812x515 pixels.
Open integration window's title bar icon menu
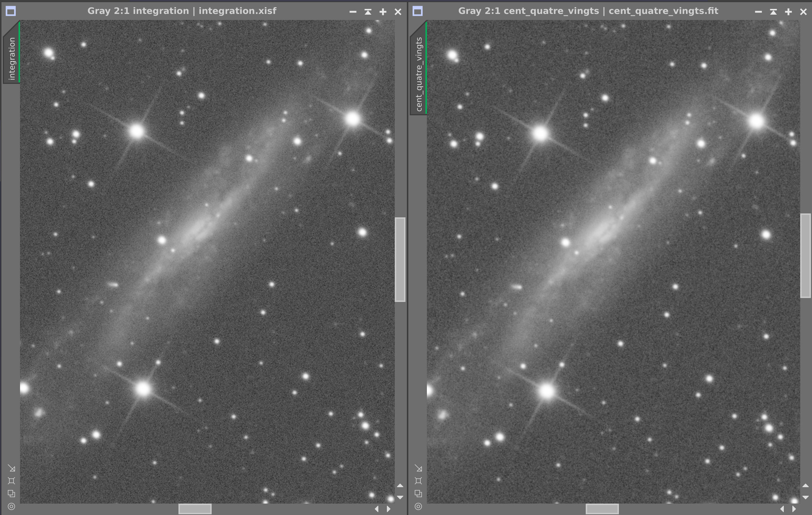coord(11,11)
